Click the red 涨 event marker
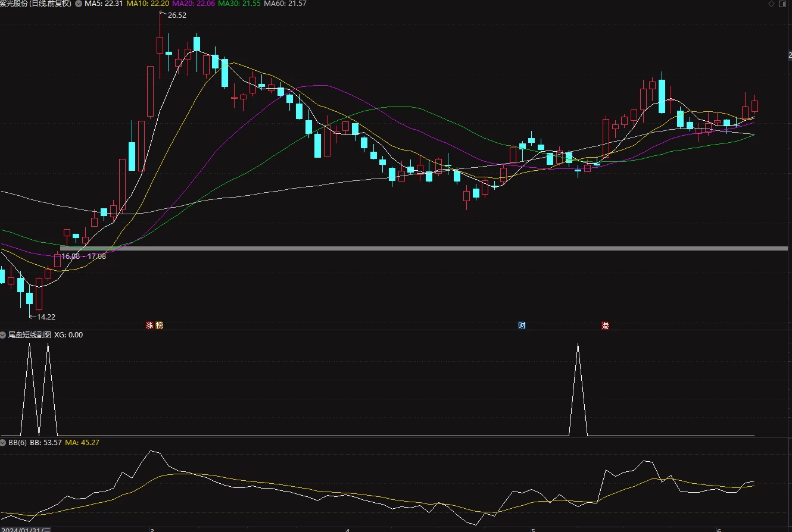Screen dimensions: 792x532 (150, 326)
